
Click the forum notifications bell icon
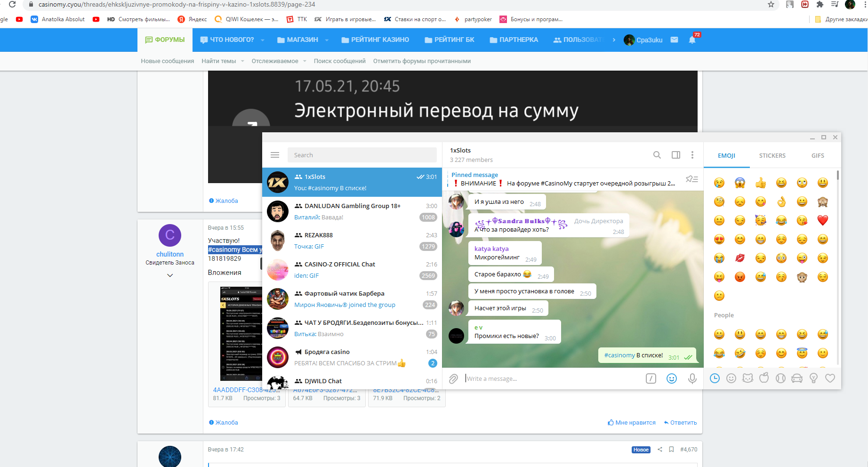tap(691, 40)
